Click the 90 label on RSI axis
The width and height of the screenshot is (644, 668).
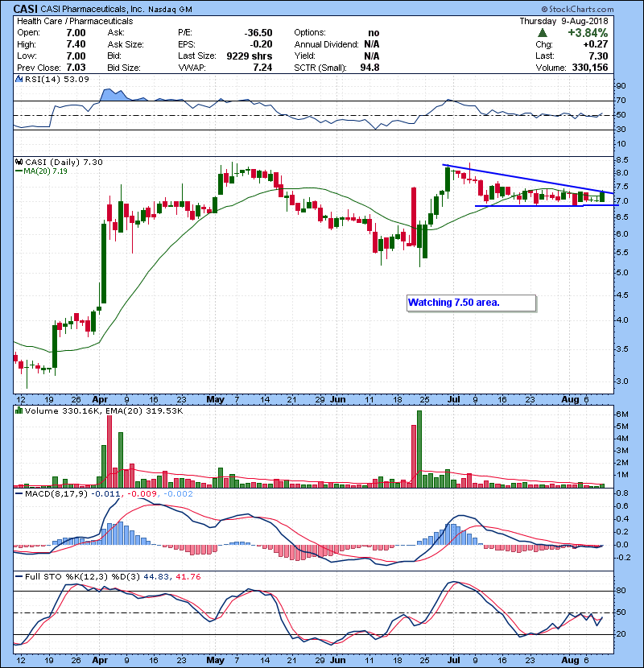[x=621, y=86]
